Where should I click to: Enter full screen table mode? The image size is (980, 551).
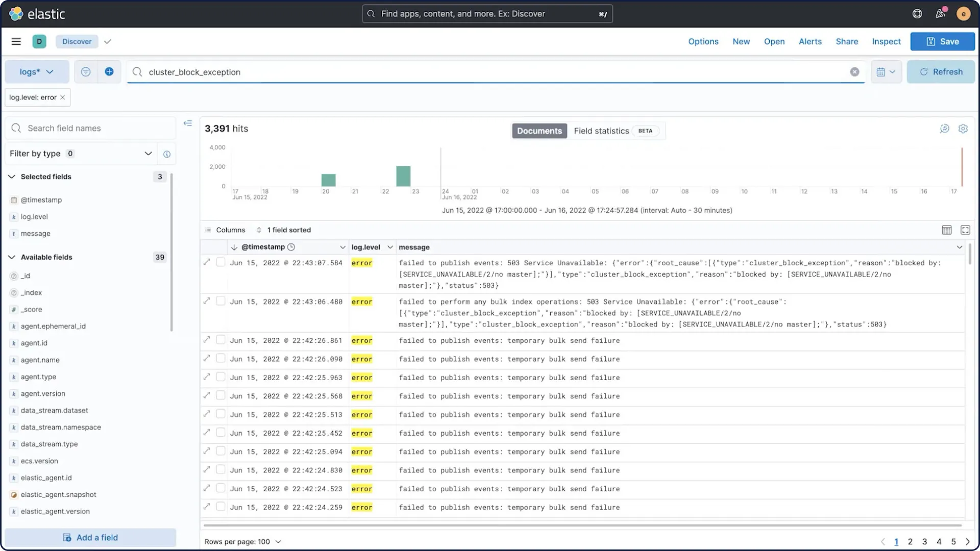click(x=965, y=230)
